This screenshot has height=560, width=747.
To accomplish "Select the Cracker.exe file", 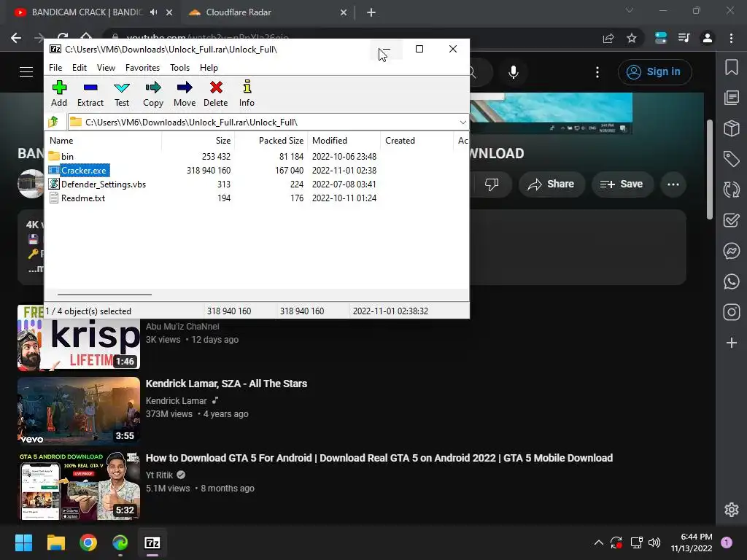I will click(x=84, y=170).
